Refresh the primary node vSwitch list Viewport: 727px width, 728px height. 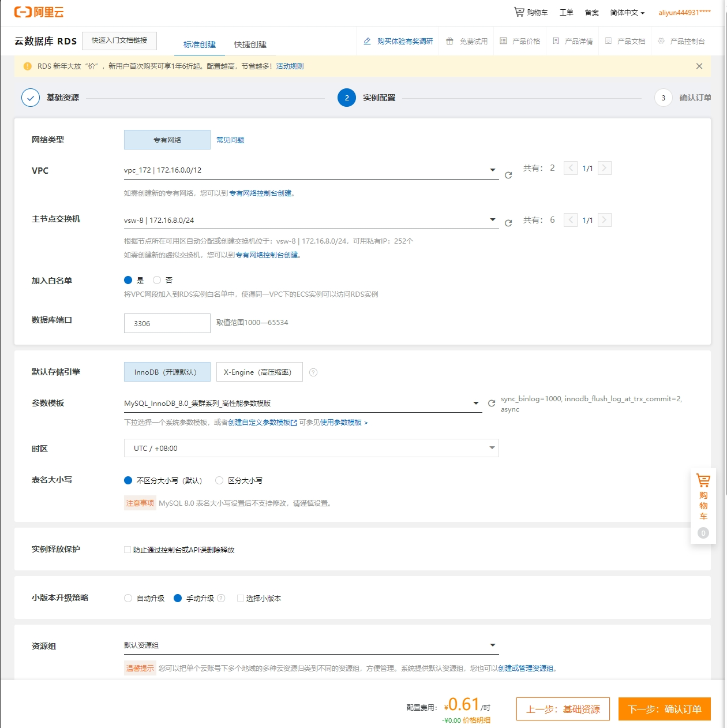click(508, 223)
